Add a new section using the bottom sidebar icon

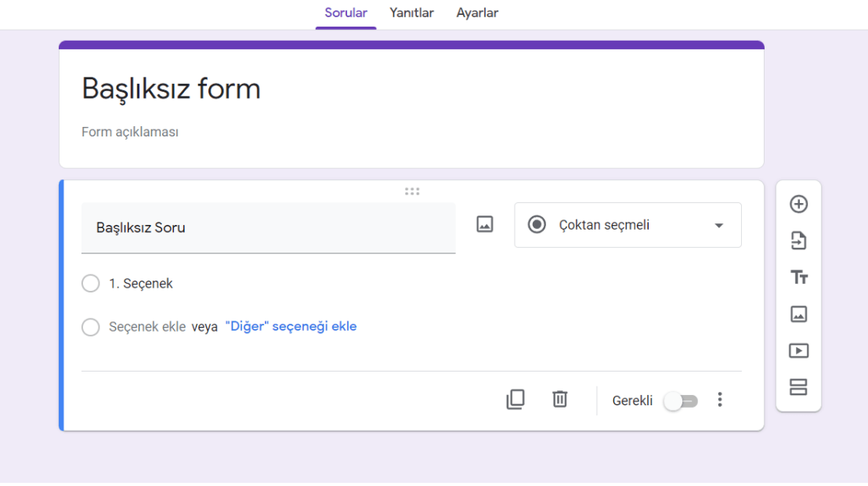[798, 387]
